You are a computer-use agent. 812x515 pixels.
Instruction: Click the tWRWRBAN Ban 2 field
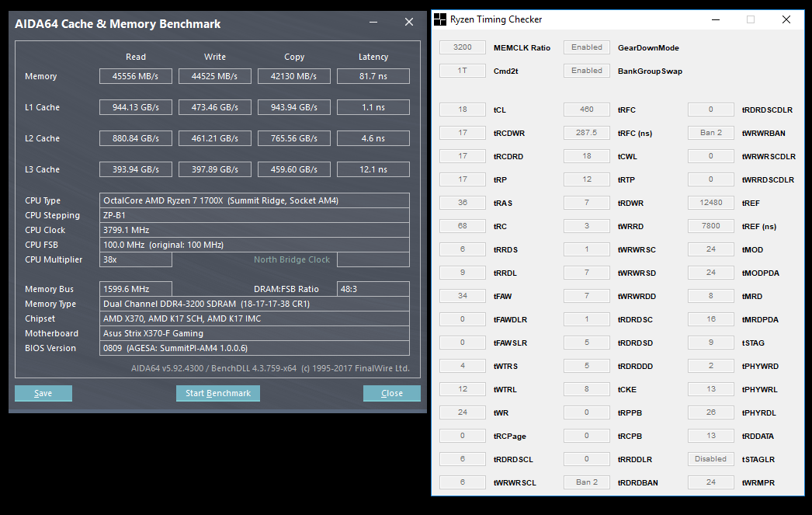(711, 133)
